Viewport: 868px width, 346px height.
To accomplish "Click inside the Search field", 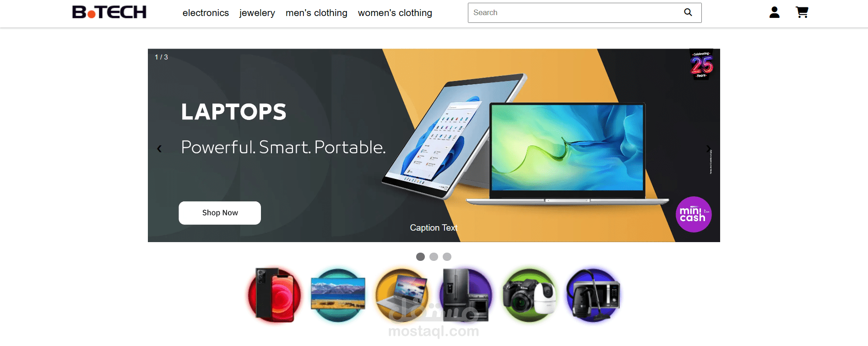I will point(575,13).
